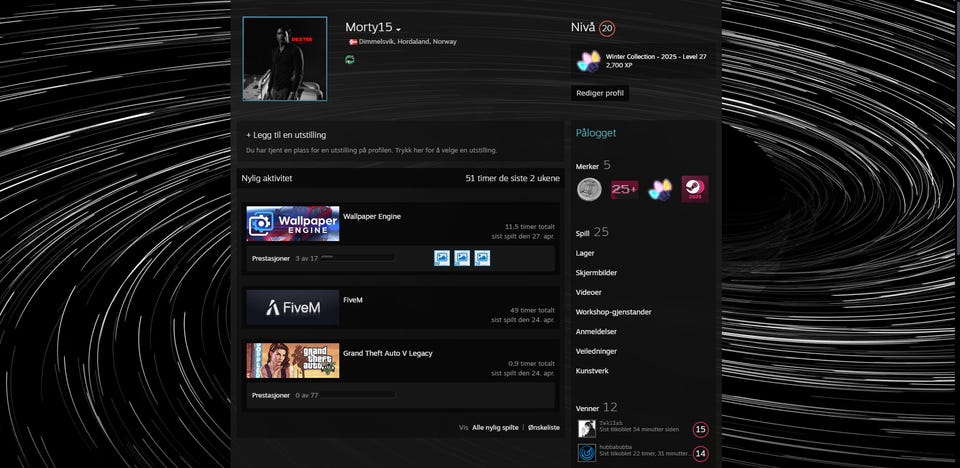Click the Winter Collection 2025 featured badge icon
Screen dimensions: 960x468
[589, 61]
